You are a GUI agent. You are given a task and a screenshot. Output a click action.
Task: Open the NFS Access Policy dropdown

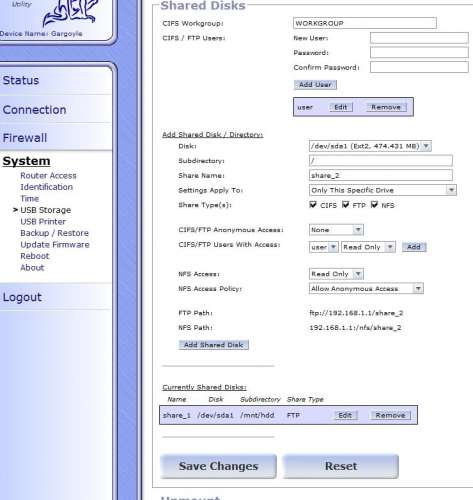[366, 288]
